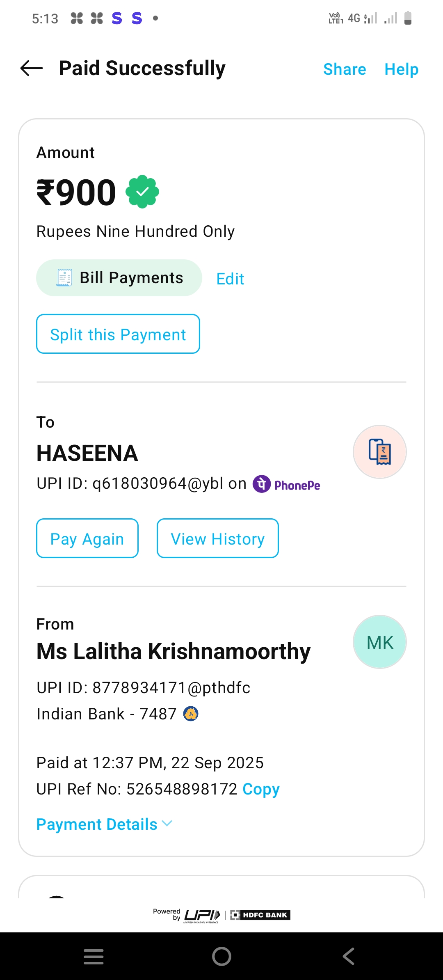The image size is (443, 980).
Task: Tap the MK profile avatar
Action: (379, 642)
